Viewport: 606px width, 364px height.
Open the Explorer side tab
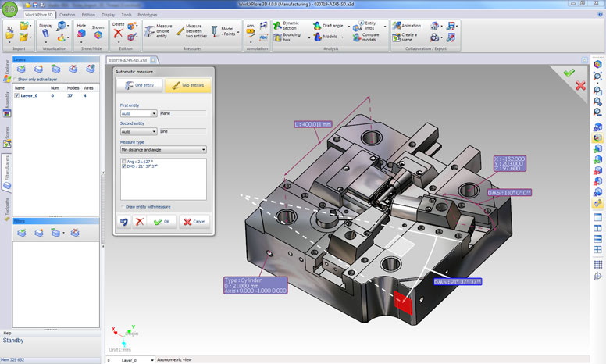[x=7, y=70]
